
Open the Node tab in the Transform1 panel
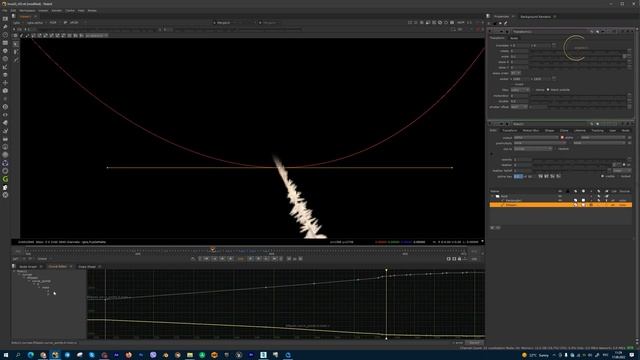click(x=514, y=38)
